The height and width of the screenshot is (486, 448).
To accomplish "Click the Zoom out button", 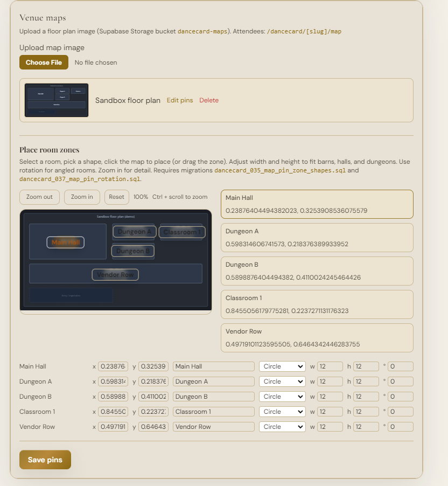I will [x=39, y=197].
